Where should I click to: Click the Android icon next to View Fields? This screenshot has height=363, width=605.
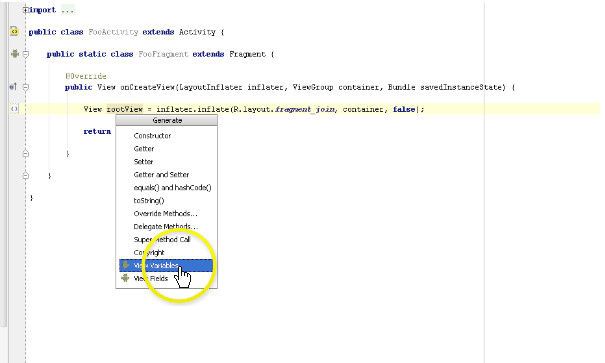125,278
